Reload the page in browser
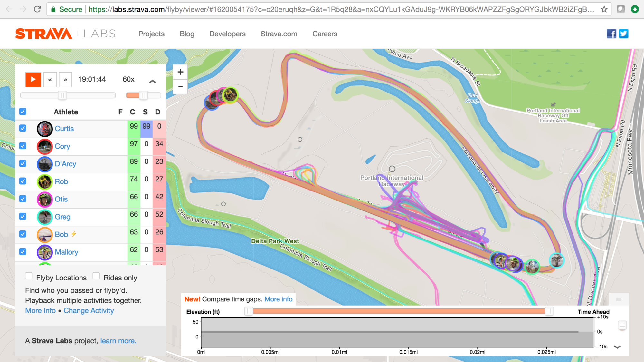Image resolution: width=644 pixels, height=362 pixels. coord(37,9)
